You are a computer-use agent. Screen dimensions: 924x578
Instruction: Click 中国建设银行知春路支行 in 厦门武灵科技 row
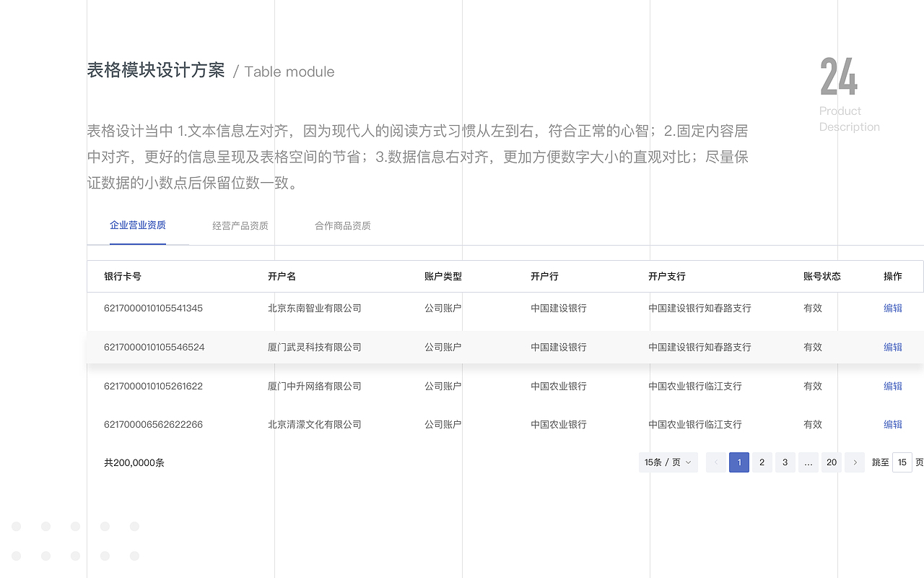tap(700, 347)
